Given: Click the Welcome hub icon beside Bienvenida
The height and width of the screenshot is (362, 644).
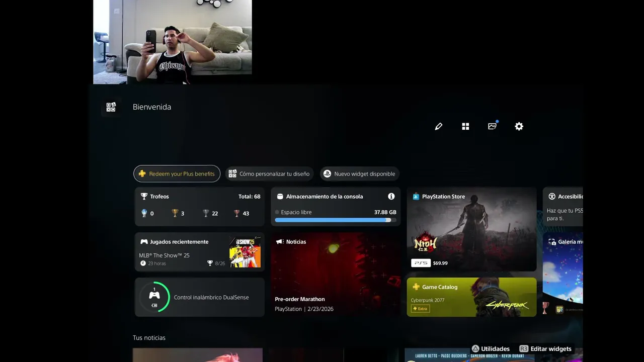Looking at the screenshot, I should click(111, 107).
